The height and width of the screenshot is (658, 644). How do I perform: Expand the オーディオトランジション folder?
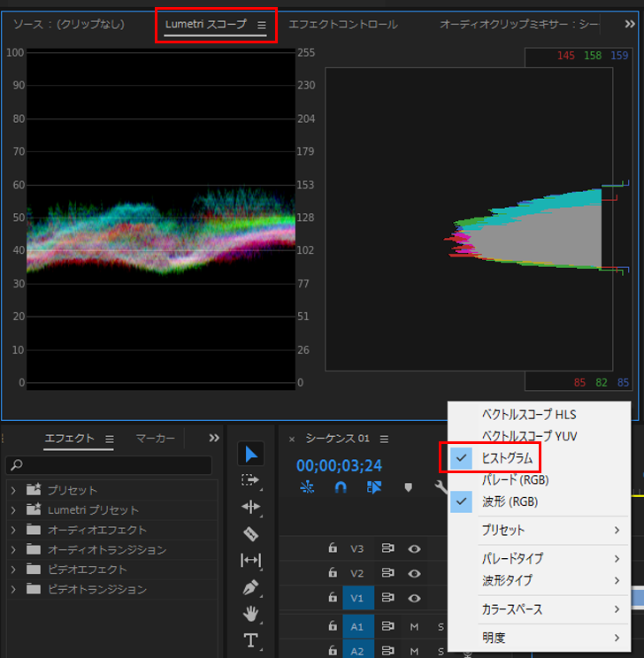13,550
